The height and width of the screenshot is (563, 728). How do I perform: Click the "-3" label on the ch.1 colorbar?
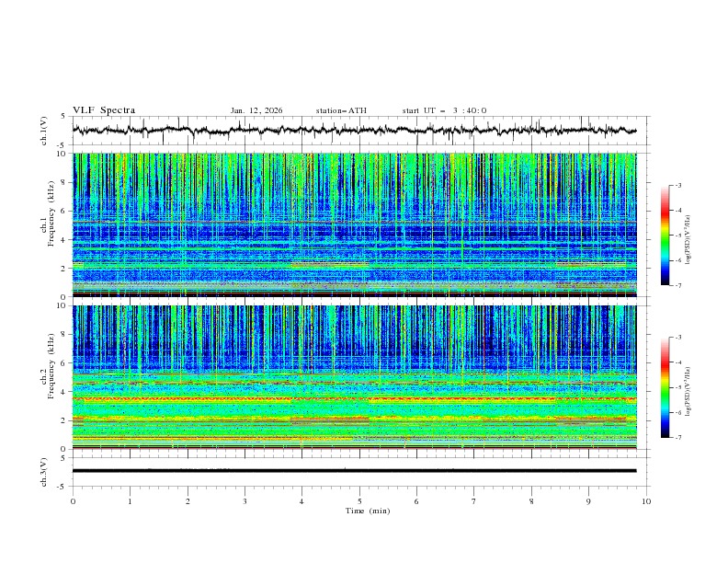pos(677,185)
